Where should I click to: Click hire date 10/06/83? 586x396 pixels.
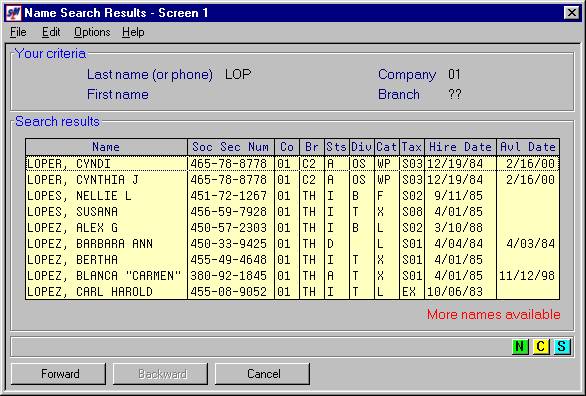tap(455, 291)
